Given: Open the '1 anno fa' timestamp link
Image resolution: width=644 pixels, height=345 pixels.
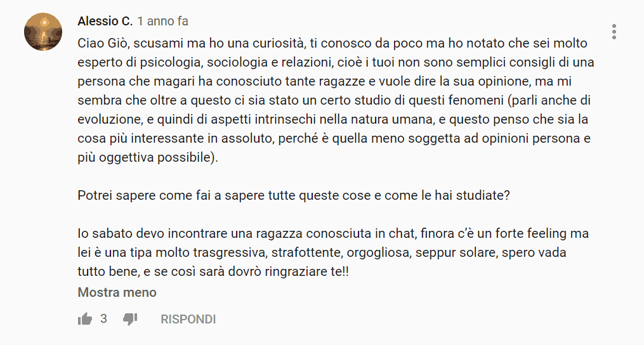Looking at the screenshot, I should (162, 21).
